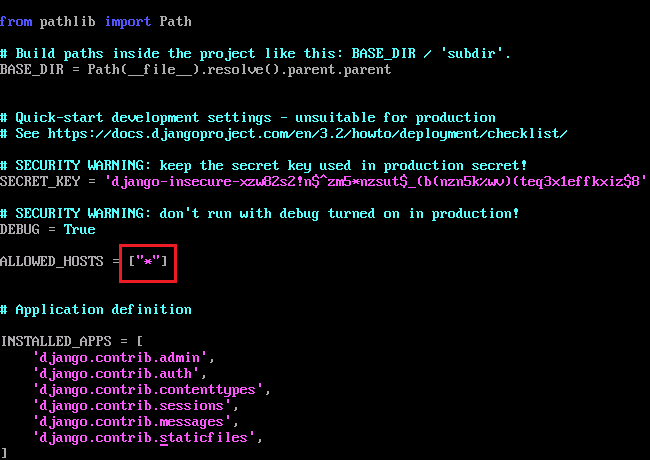Click the INSTALLED_APPS variable name

point(56,341)
